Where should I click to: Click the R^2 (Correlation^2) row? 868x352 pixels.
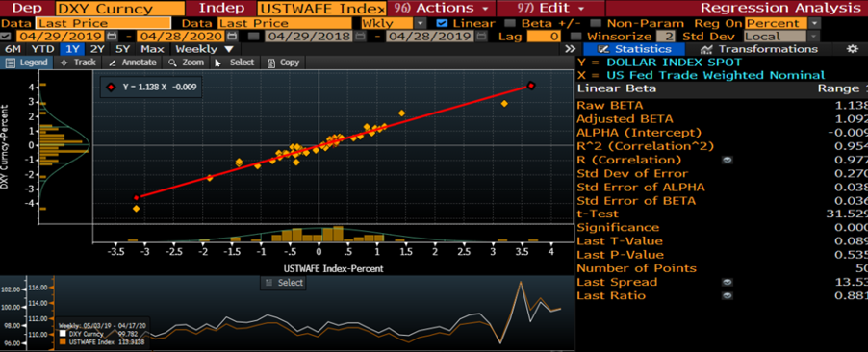(x=722, y=146)
